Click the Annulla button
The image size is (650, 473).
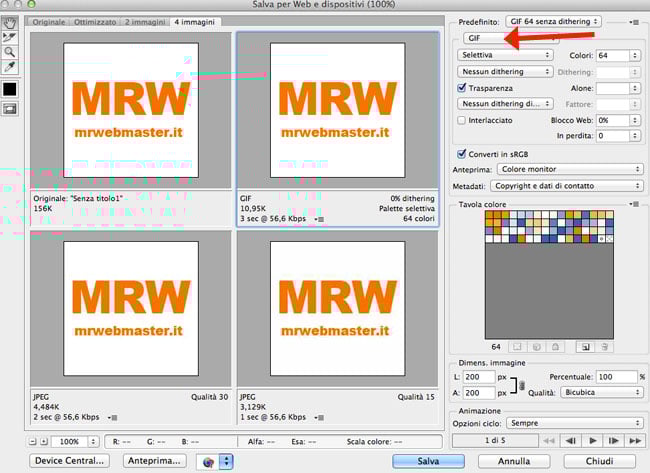tap(515, 461)
